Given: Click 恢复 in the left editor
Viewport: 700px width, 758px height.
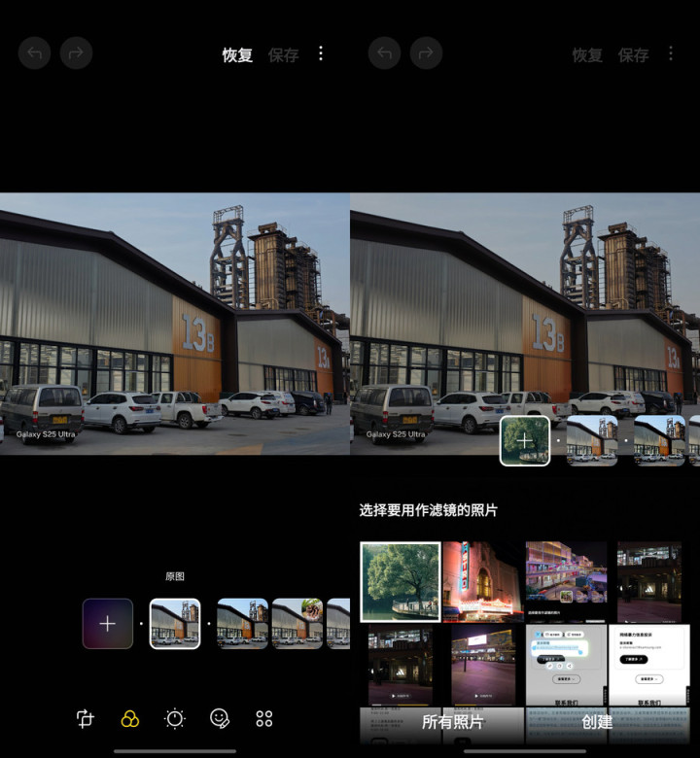Looking at the screenshot, I should point(237,55).
